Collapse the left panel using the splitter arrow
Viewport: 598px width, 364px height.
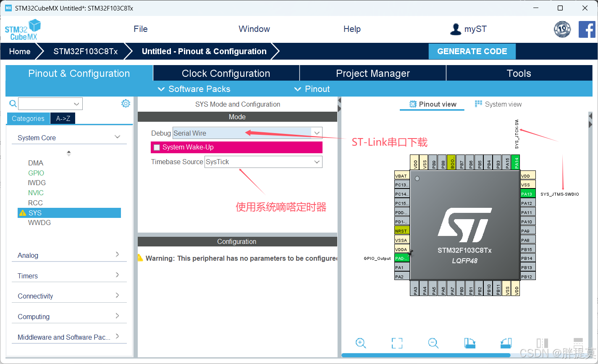339,101
